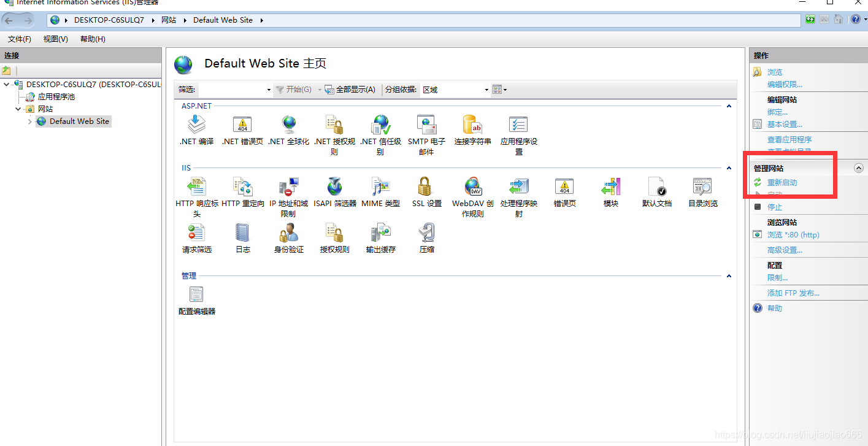The width and height of the screenshot is (868, 446).
Task: Open SSL 设置 feature
Action: [426, 192]
